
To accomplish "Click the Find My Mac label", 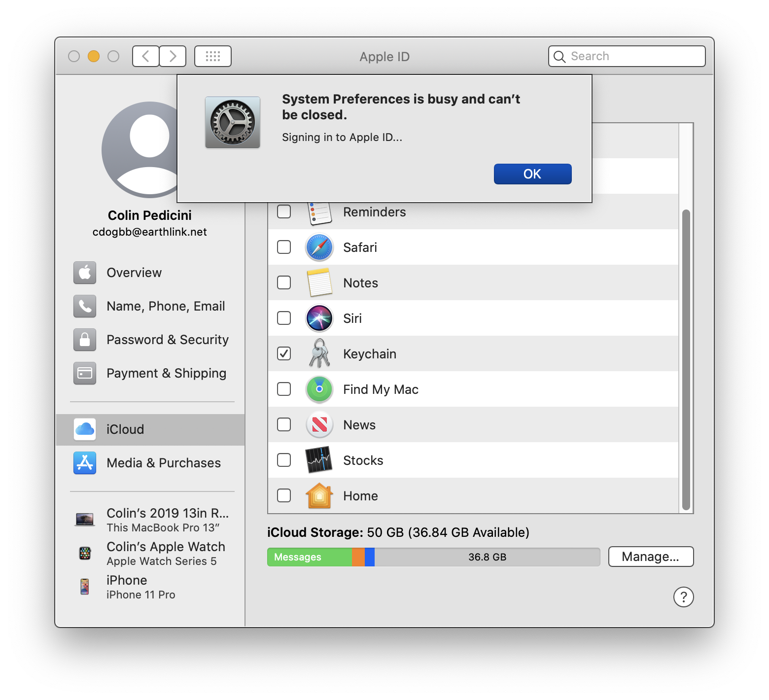I will click(x=381, y=389).
